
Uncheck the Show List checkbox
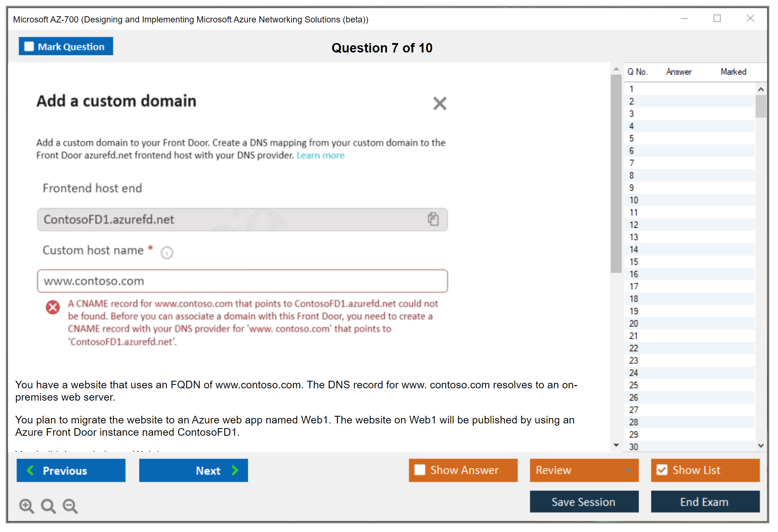click(662, 470)
